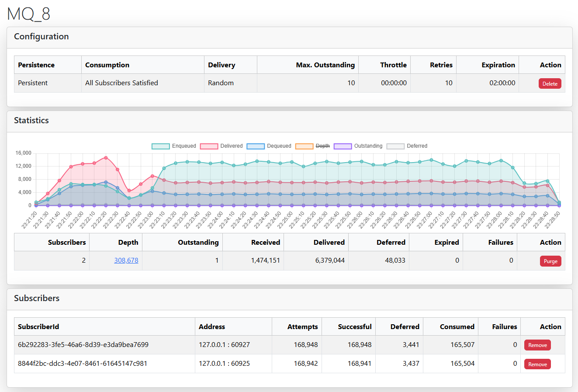Open the Depth link 308,678
578x392 pixels.
pyautogui.click(x=126, y=260)
